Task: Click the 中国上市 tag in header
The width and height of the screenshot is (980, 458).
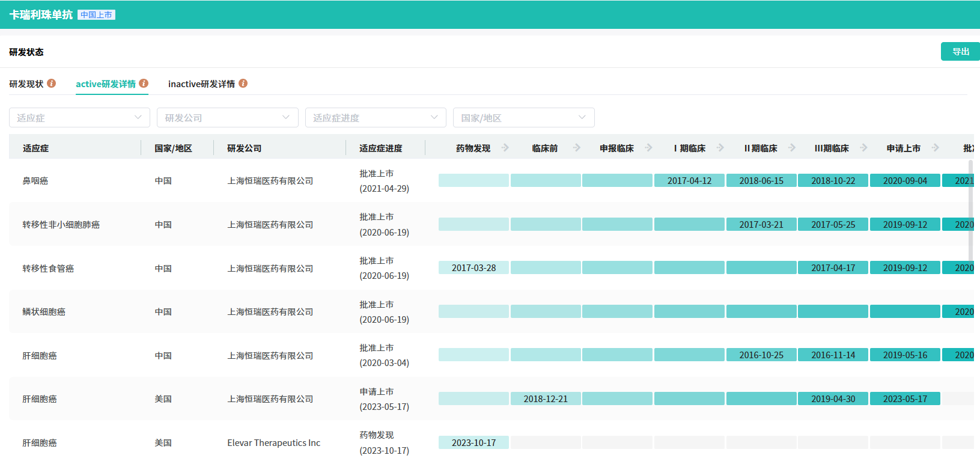Action: 96,15
